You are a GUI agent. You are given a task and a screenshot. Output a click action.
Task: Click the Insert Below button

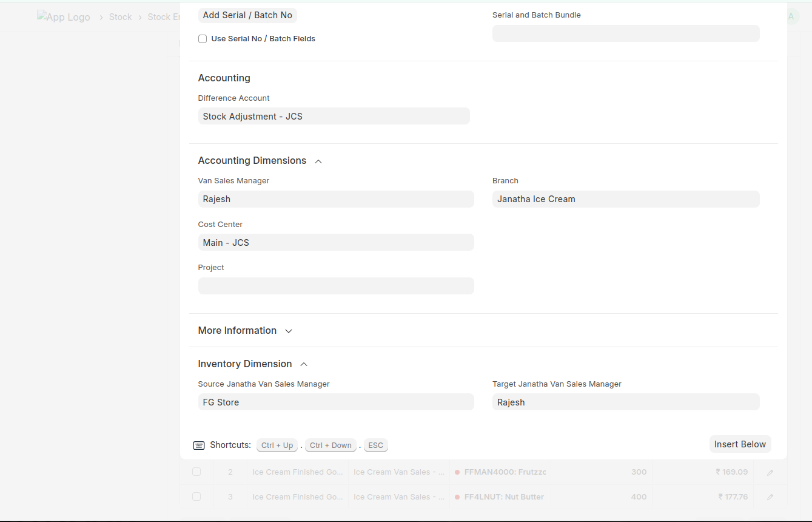[739, 444]
